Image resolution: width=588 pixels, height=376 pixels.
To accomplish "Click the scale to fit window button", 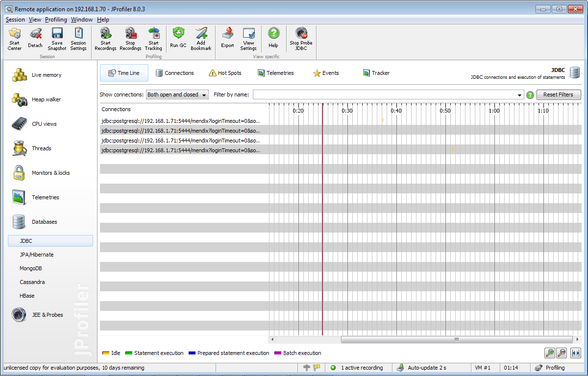I will click(x=575, y=353).
